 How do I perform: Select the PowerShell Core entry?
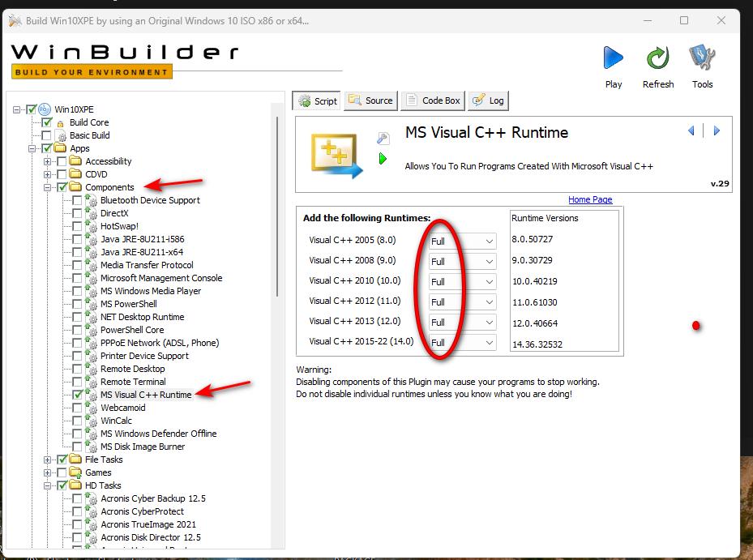(132, 330)
